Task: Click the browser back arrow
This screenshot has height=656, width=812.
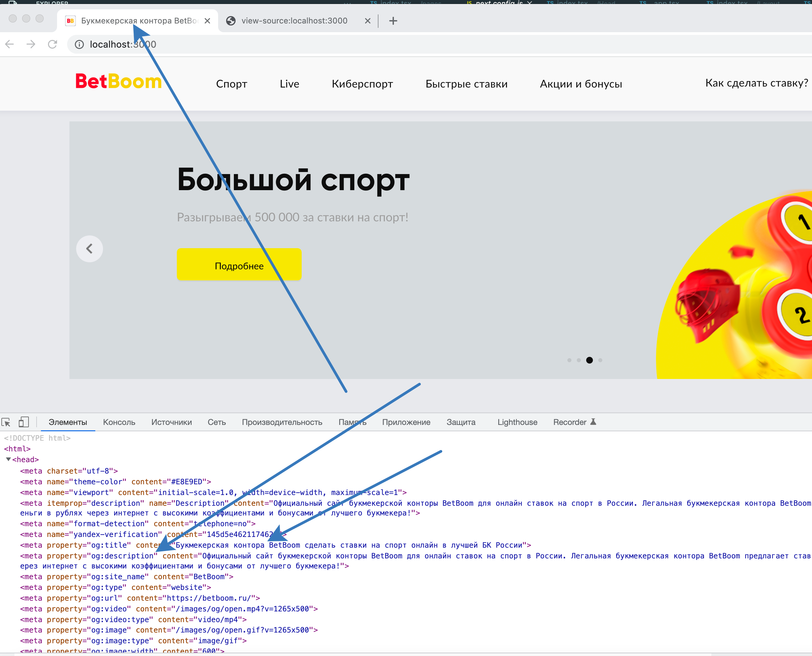Action: (x=9, y=44)
